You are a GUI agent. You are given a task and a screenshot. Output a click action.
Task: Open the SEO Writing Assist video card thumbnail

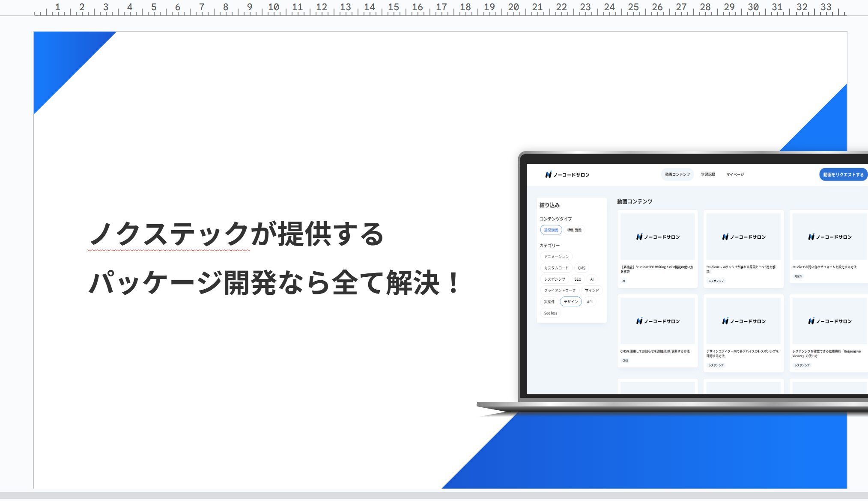pyautogui.click(x=657, y=237)
